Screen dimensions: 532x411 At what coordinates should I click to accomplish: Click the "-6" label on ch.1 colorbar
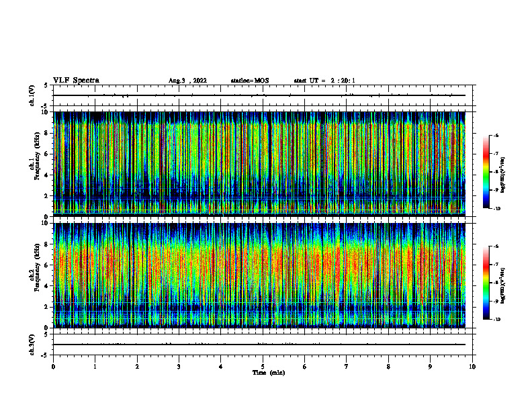tap(496, 135)
